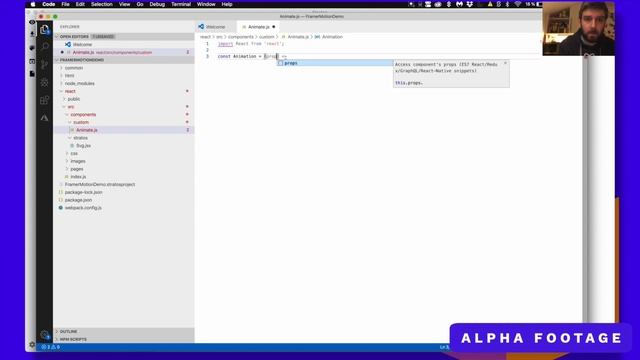Image resolution: width=640 pixels, height=360 pixels.
Task: Open the Window menu
Action: 206,4
